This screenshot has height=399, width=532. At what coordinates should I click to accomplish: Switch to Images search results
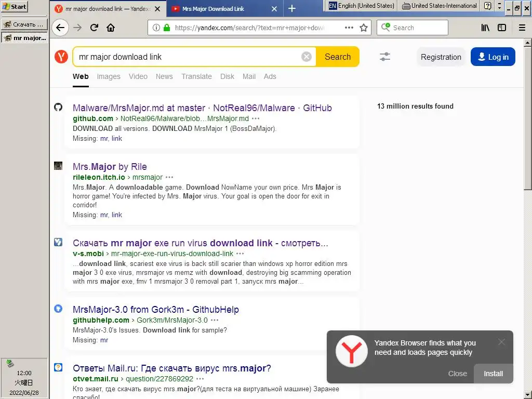(109, 77)
